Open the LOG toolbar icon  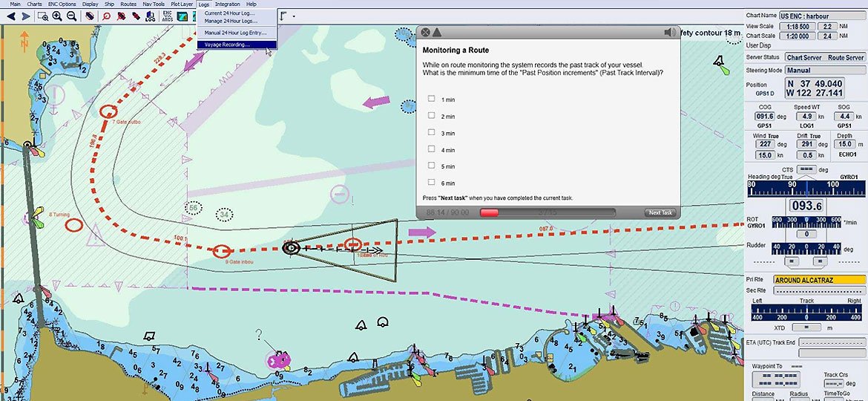[150, 16]
